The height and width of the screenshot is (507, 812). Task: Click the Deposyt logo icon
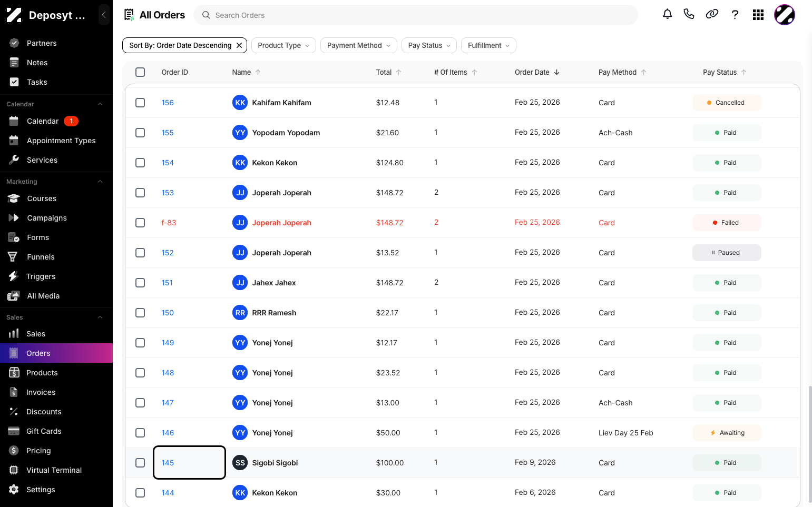point(14,15)
